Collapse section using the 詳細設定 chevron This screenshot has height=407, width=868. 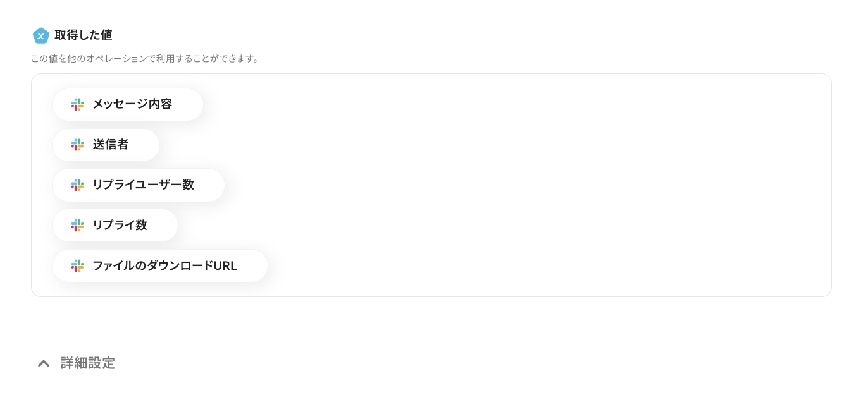pos(44,363)
